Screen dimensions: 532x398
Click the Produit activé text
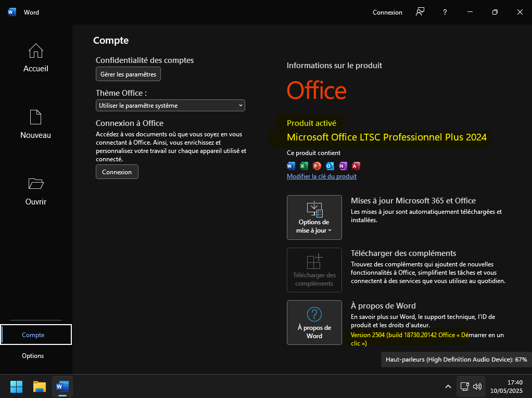click(x=311, y=123)
